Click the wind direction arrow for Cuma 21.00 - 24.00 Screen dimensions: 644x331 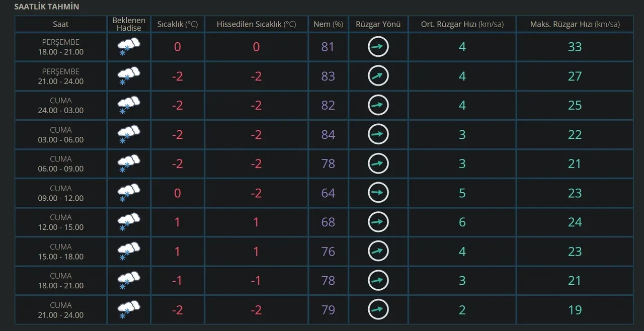(x=378, y=310)
